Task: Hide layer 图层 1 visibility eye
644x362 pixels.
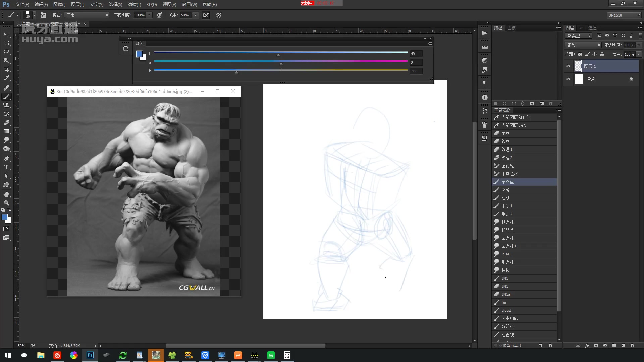Action: click(568, 66)
